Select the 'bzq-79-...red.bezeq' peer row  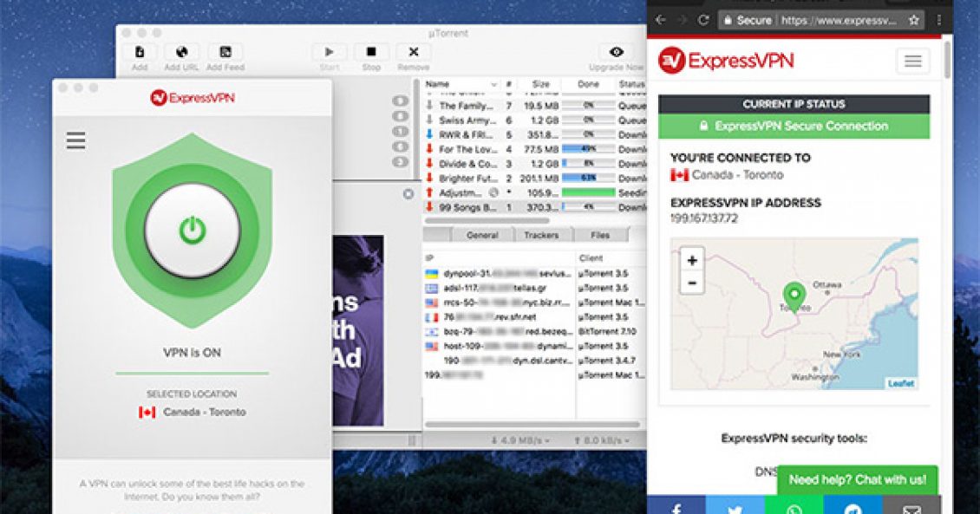(x=535, y=332)
